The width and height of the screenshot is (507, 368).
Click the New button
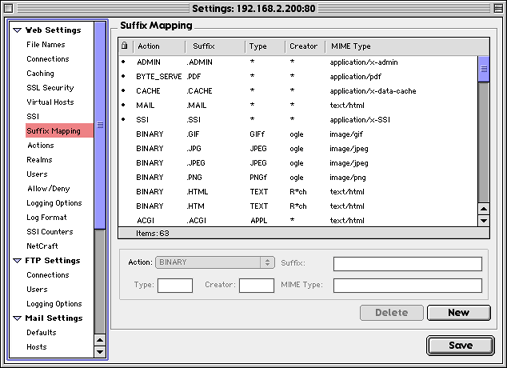[x=459, y=313]
